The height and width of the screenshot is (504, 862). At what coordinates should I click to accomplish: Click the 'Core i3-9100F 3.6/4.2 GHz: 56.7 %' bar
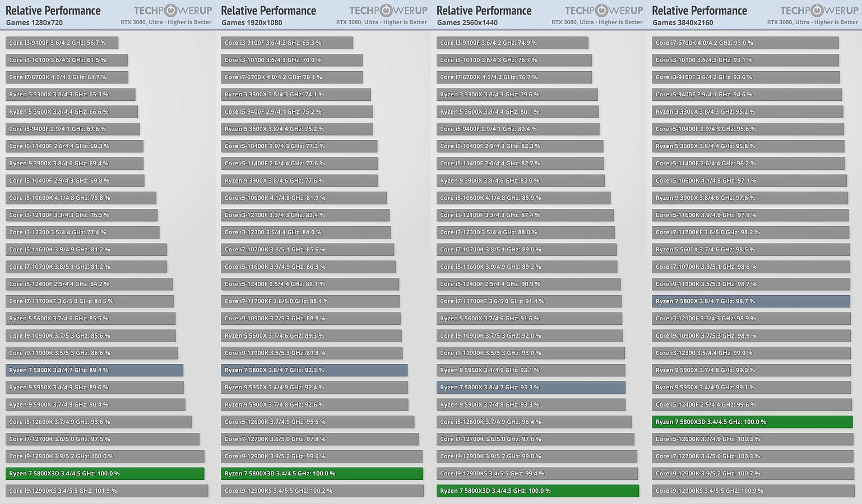click(62, 43)
